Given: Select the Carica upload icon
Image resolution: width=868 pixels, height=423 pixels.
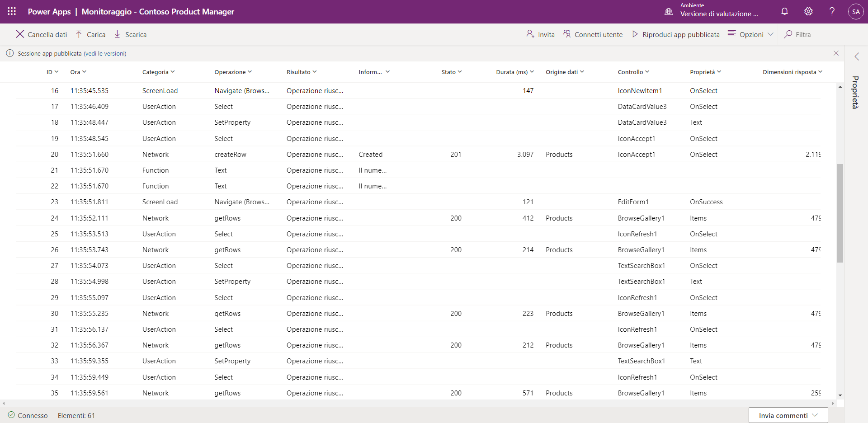Looking at the screenshot, I should (x=80, y=34).
